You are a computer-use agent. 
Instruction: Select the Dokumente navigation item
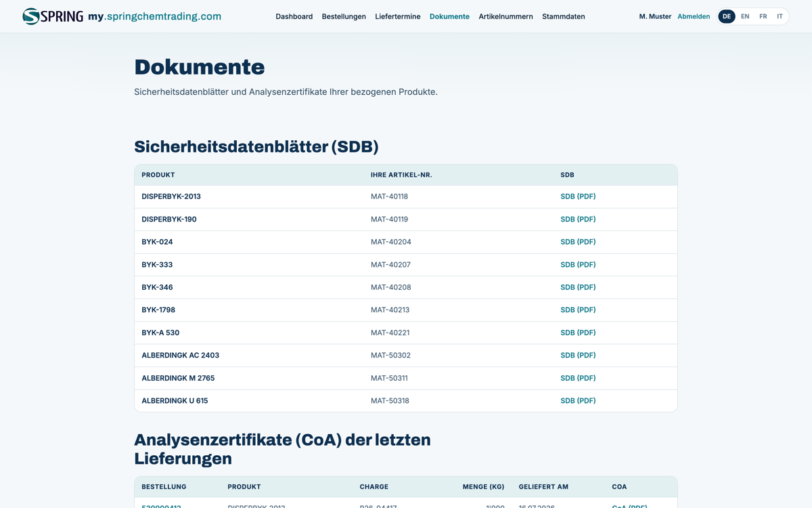click(449, 16)
